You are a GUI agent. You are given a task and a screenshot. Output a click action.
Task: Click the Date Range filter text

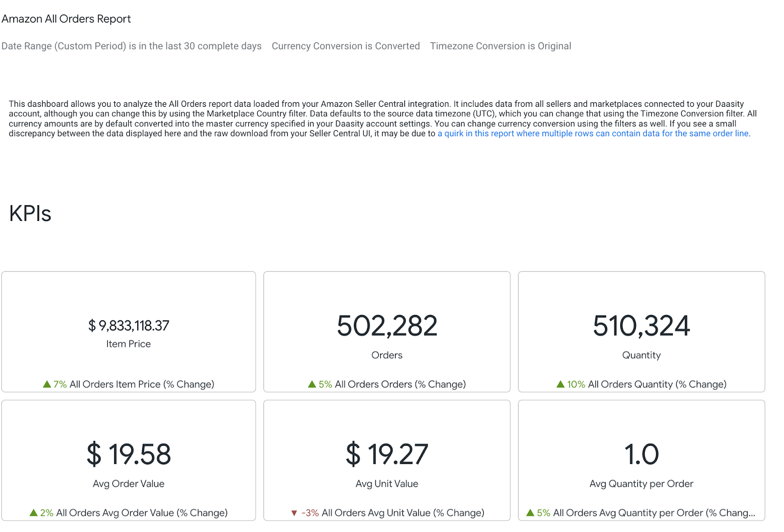[x=131, y=46]
